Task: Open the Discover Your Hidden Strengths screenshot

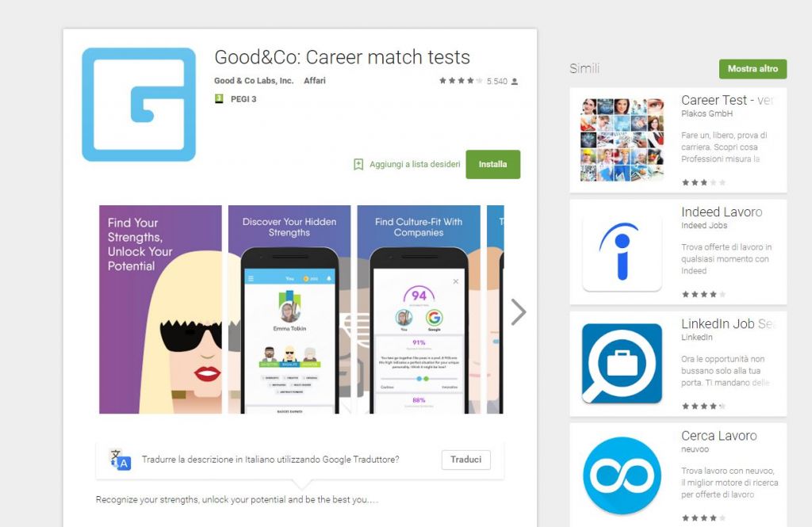Action: pyautogui.click(x=289, y=310)
